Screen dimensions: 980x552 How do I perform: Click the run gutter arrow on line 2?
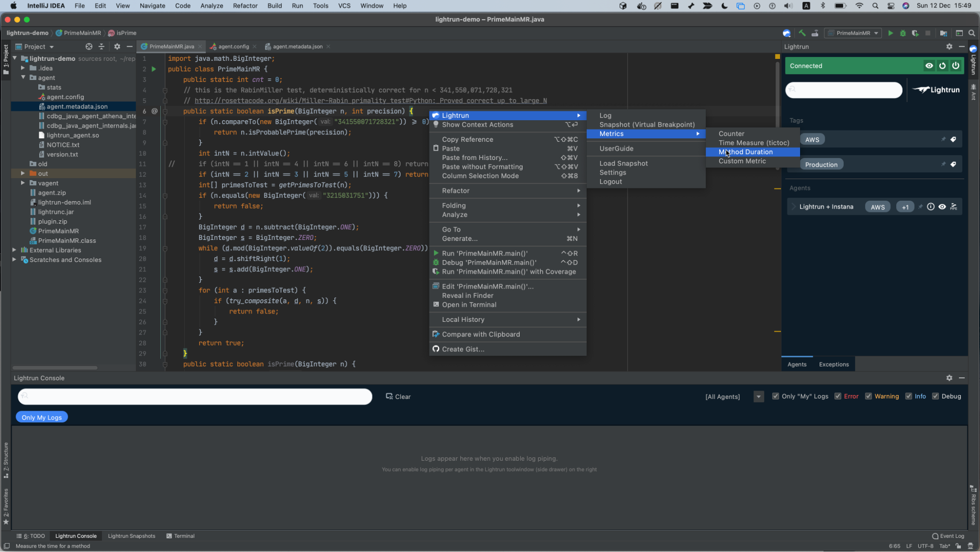pos(154,69)
